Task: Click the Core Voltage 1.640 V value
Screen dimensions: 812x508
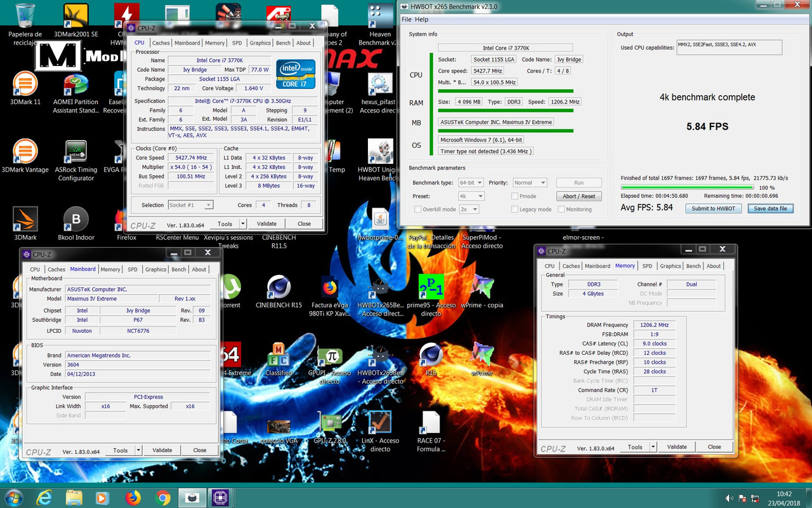Action: click(253, 88)
